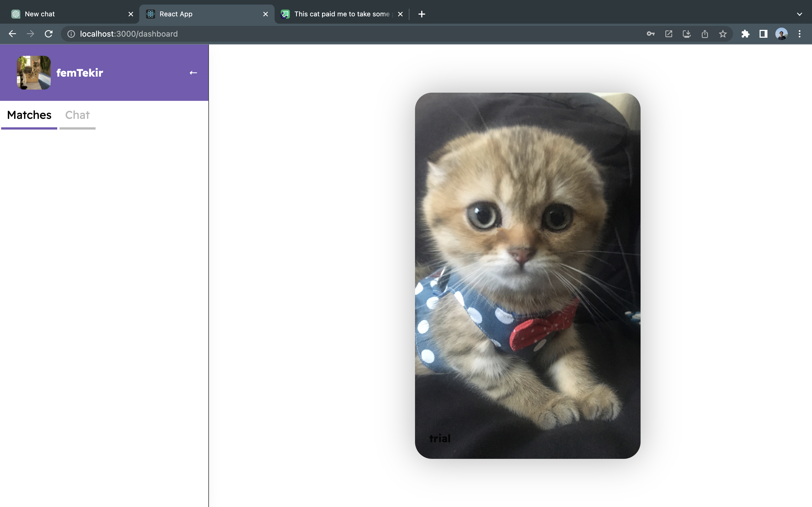812x507 pixels.
Task: Open the Chrome three-dot menu
Action: tap(800, 34)
